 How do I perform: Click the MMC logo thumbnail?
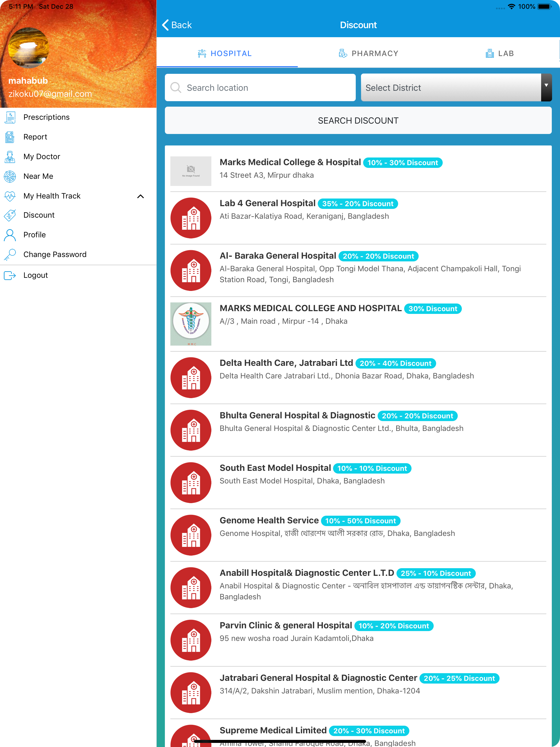click(191, 324)
